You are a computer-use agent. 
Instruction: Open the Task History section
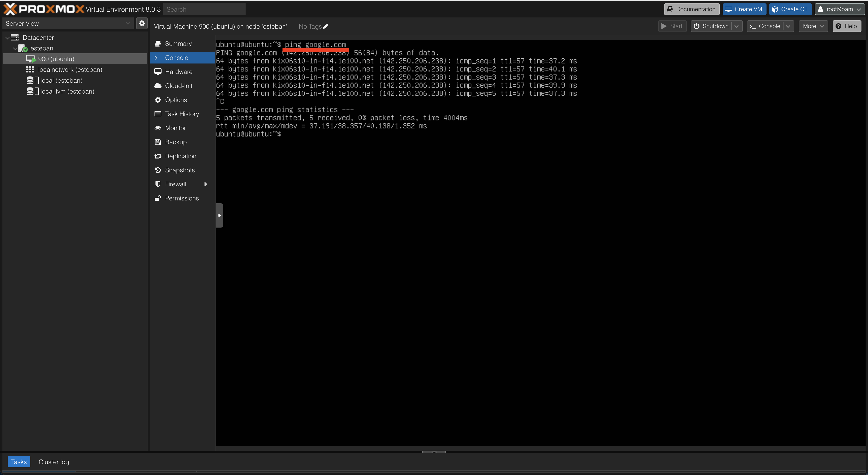coord(182,114)
